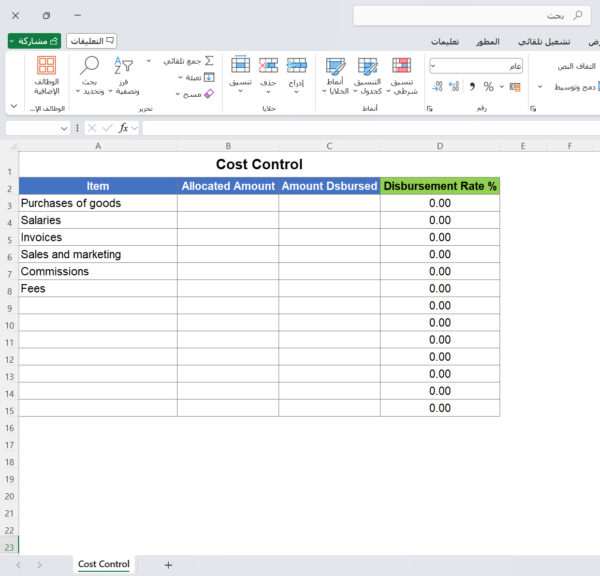Open the Comments (التعليقات) button
600x576 pixels.
[x=91, y=41]
